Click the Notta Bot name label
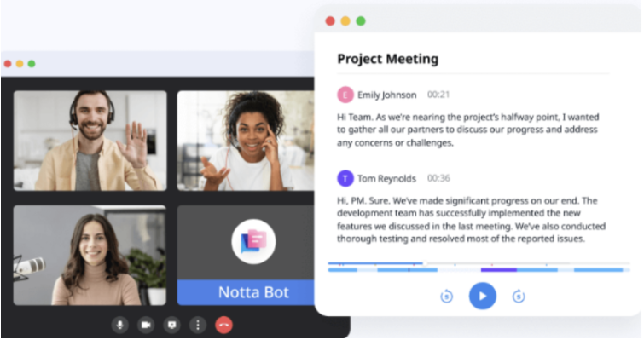The image size is (644, 340). (x=253, y=292)
